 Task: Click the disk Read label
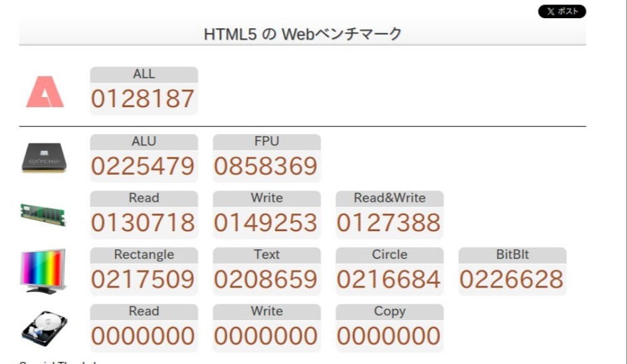pos(144,311)
